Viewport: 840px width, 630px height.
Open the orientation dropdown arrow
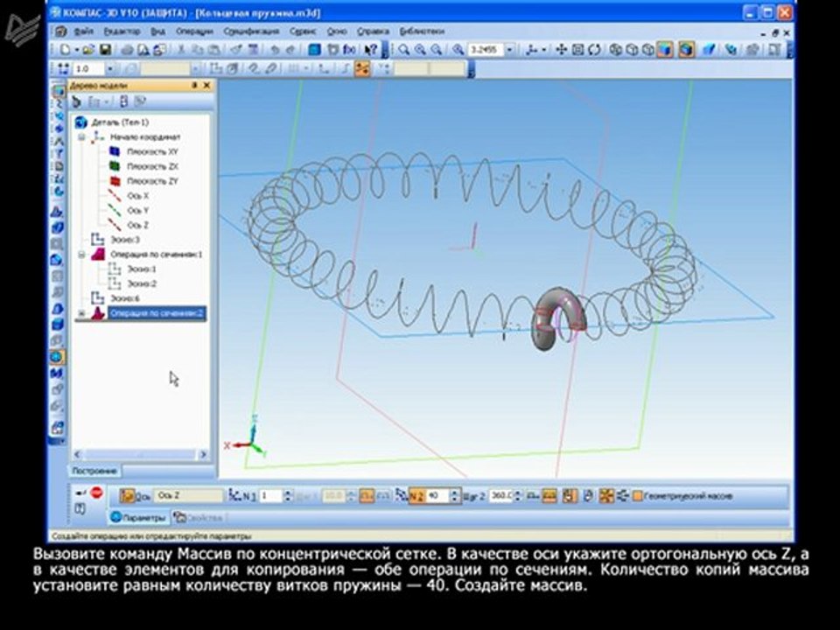tap(544, 50)
